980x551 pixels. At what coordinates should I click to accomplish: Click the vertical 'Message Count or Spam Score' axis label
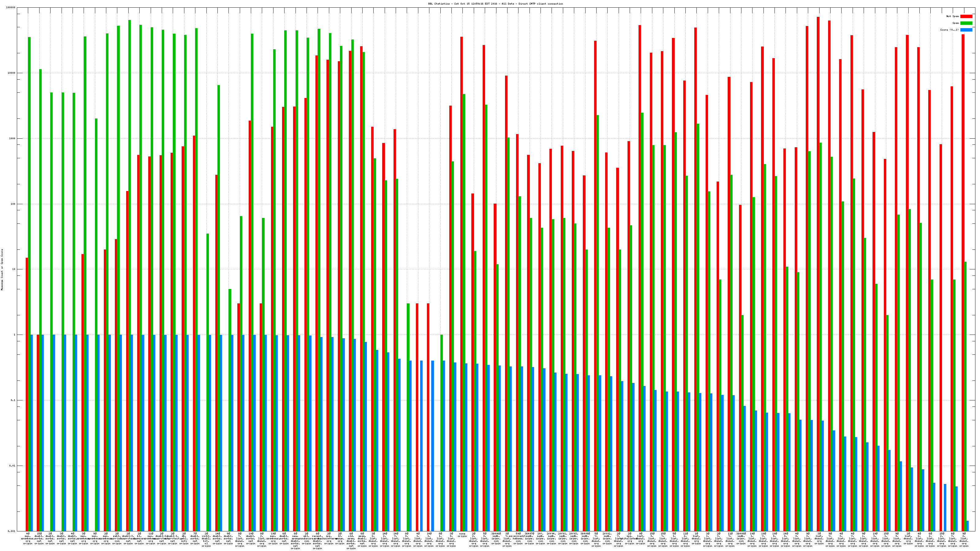[x=2, y=270]
